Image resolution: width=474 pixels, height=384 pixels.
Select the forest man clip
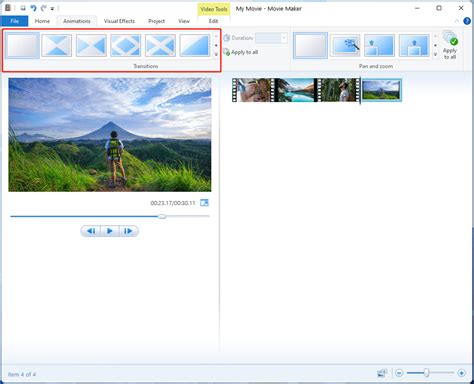click(x=337, y=90)
